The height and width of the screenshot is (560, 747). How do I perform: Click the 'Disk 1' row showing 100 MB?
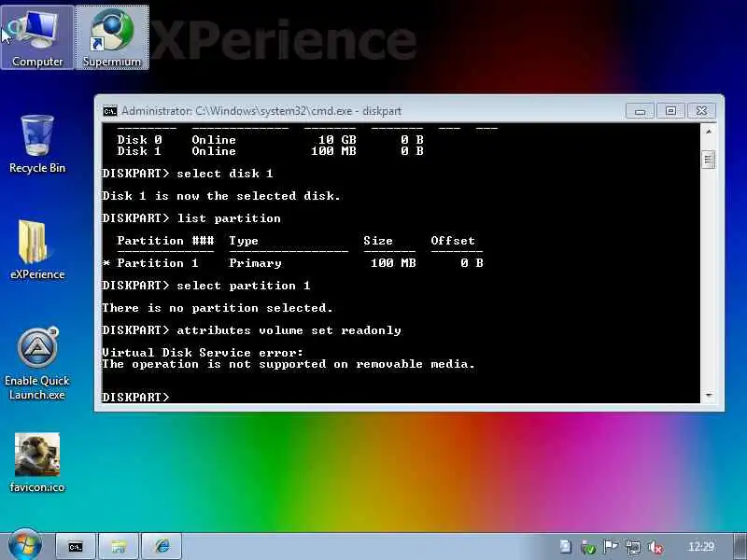[x=270, y=151]
